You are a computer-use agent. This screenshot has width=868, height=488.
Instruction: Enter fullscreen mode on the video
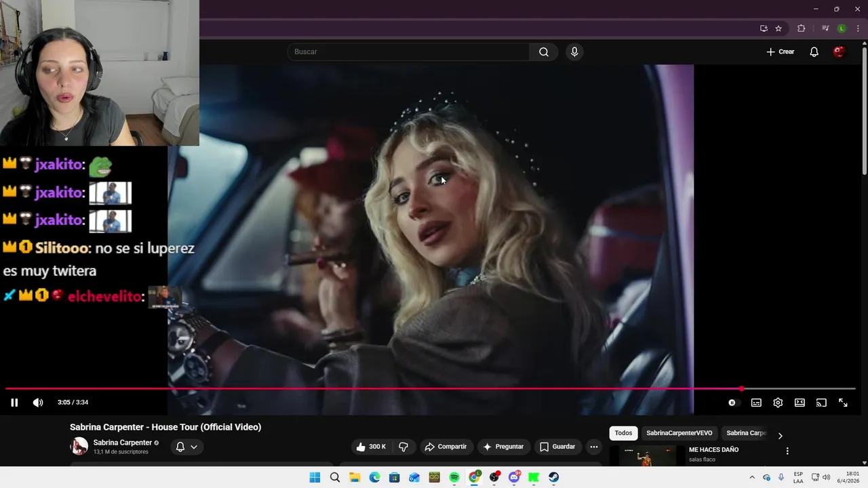pyautogui.click(x=843, y=403)
